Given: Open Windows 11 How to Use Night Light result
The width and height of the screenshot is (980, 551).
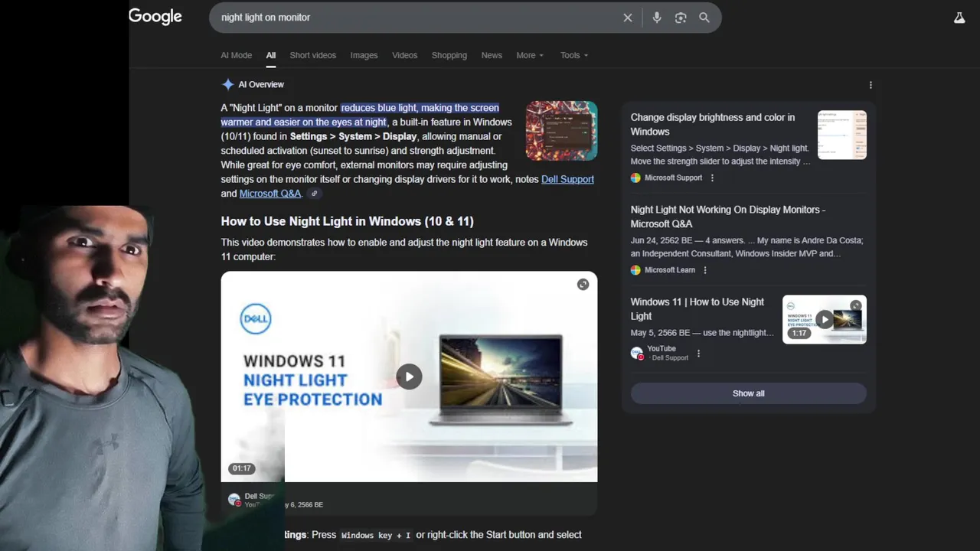Looking at the screenshot, I should [697, 308].
